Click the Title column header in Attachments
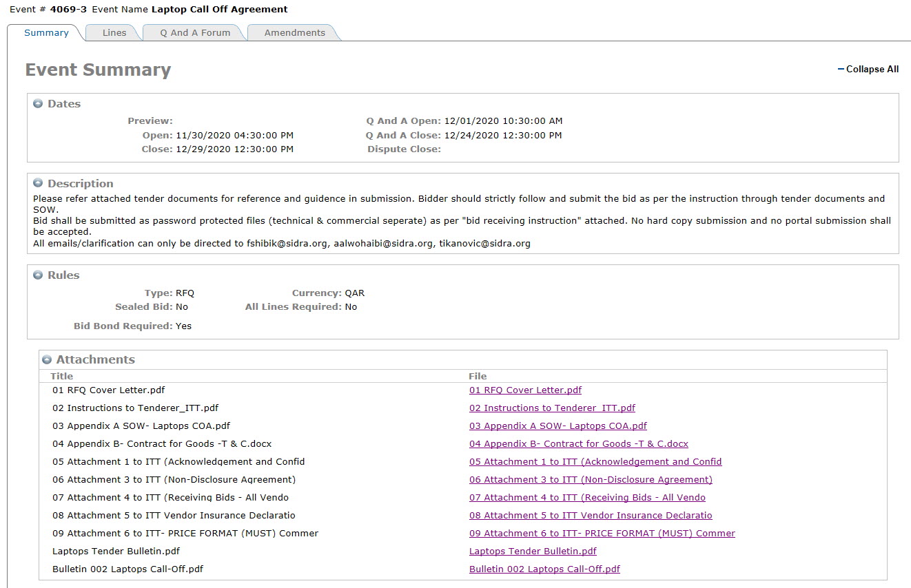This screenshot has width=911, height=588. pos(62,376)
